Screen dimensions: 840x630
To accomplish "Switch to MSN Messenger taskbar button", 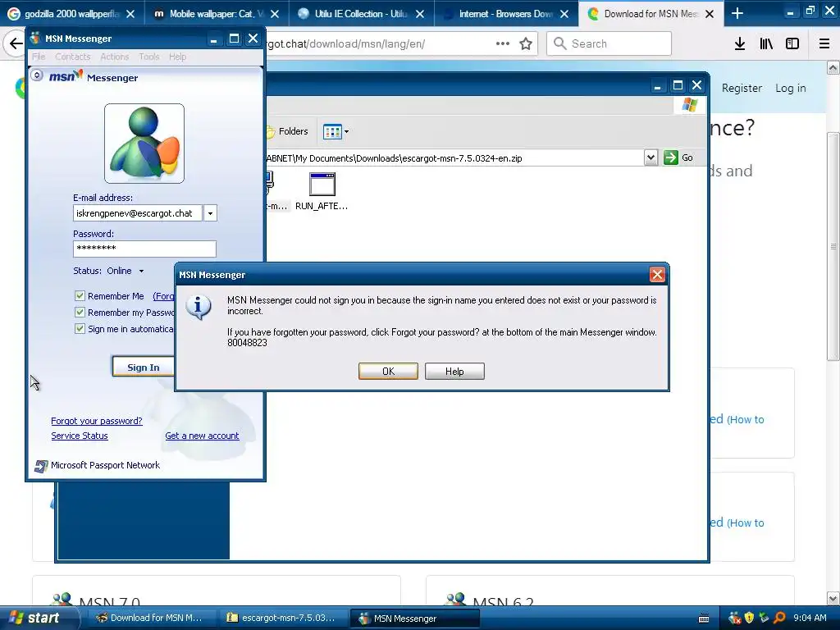I will 414,619.
